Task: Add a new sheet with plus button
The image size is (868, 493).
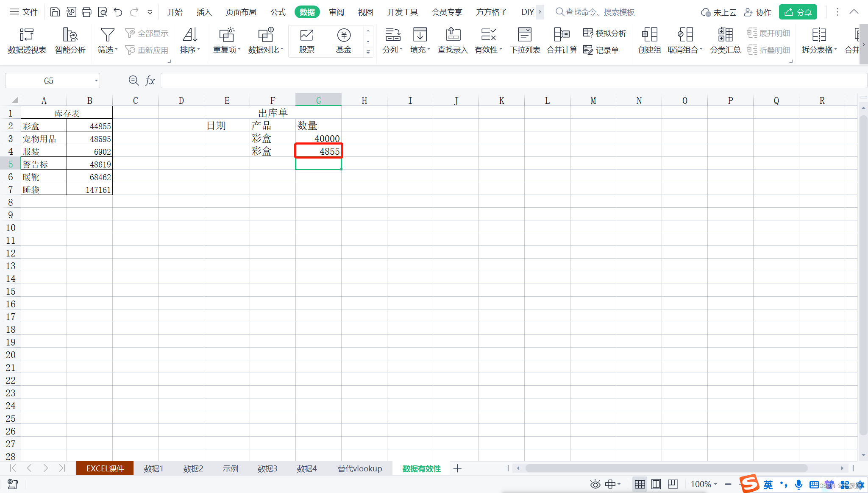Action: point(457,468)
